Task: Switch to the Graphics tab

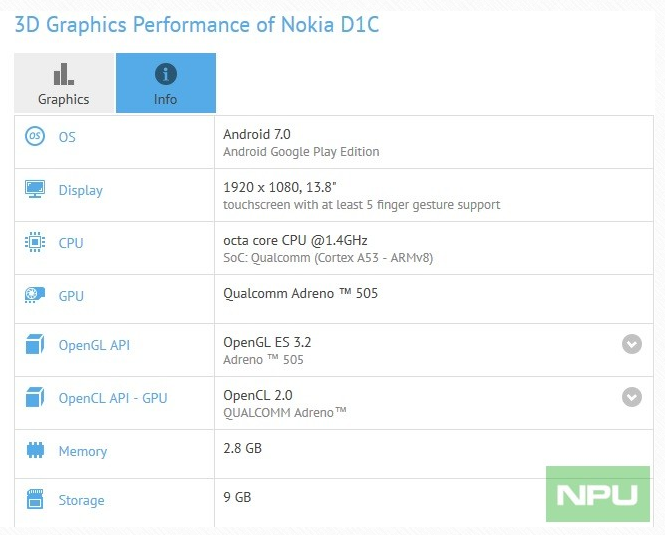Action: (64, 83)
